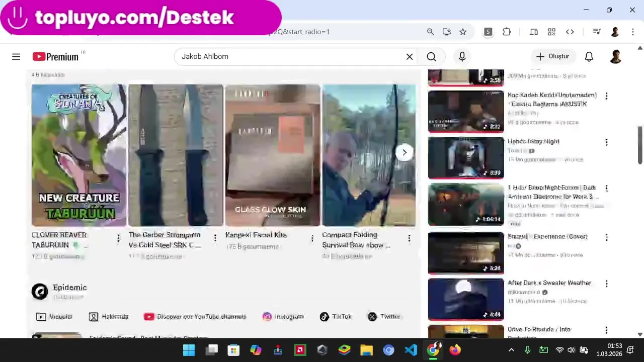The width and height of the screenshot is (644, 362).
Task: Open options for Experience (Cover) video
Action: (606, 237)
